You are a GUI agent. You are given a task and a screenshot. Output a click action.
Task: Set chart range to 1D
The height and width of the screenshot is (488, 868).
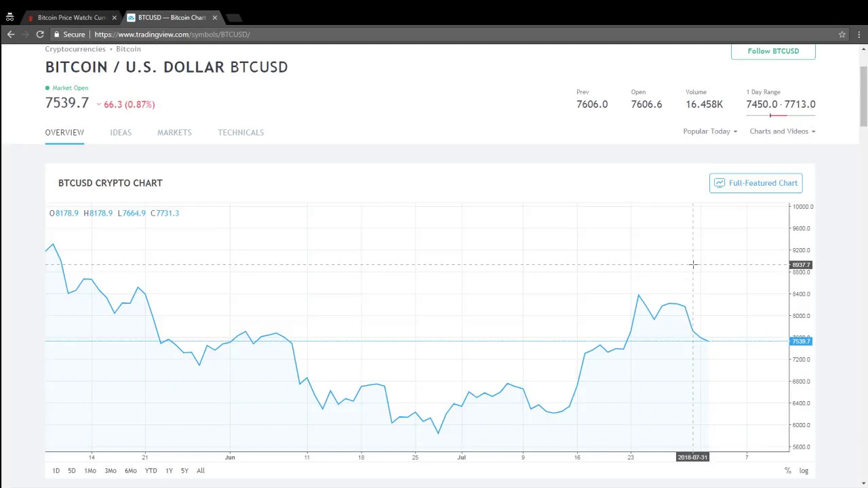click(56, 470)
